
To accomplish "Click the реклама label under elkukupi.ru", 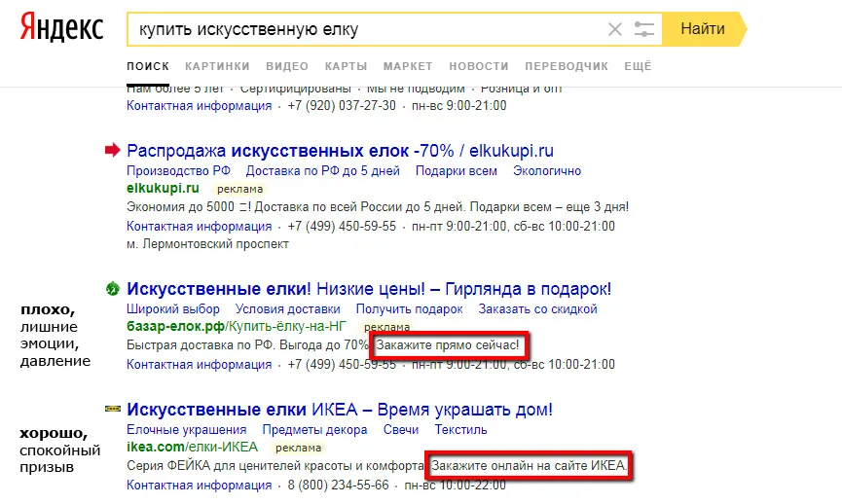I will pos(240,189).
